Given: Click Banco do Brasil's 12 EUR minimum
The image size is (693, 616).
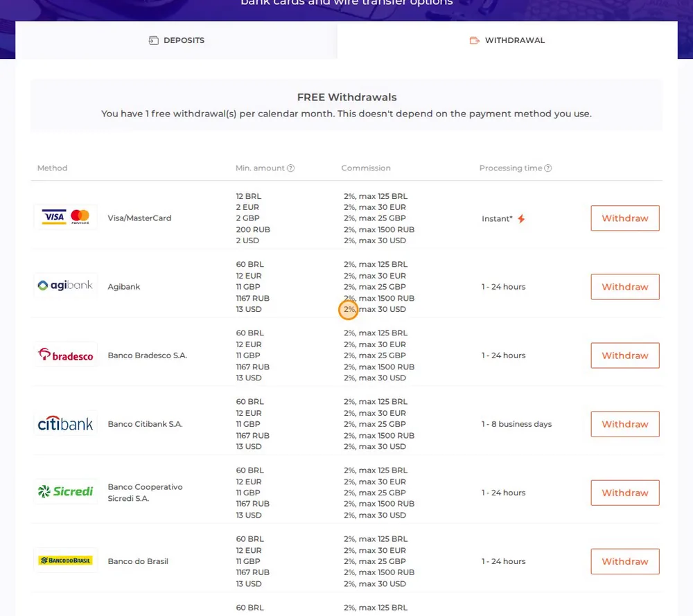Looking at the screenshot, I should [x=248, y=551].
